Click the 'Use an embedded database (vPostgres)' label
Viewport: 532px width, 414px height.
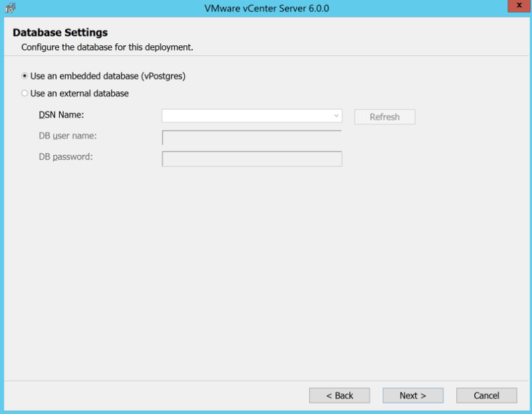(x=108, y=76)
